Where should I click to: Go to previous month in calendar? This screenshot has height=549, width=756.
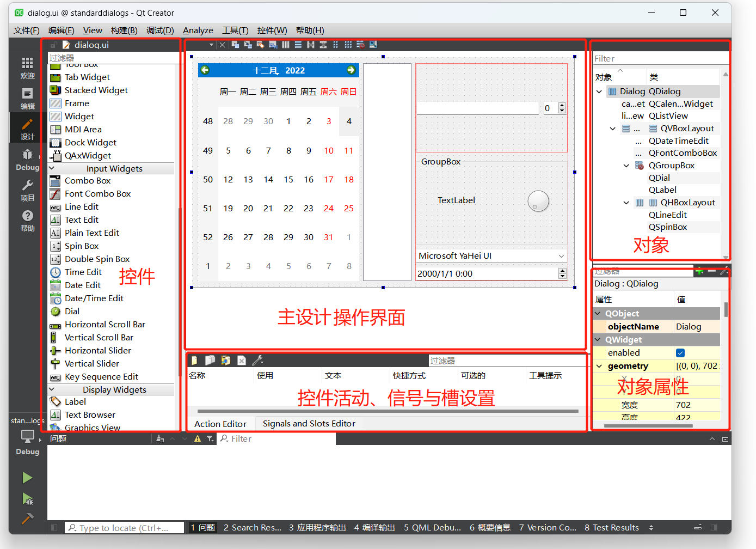pos(205,70)
